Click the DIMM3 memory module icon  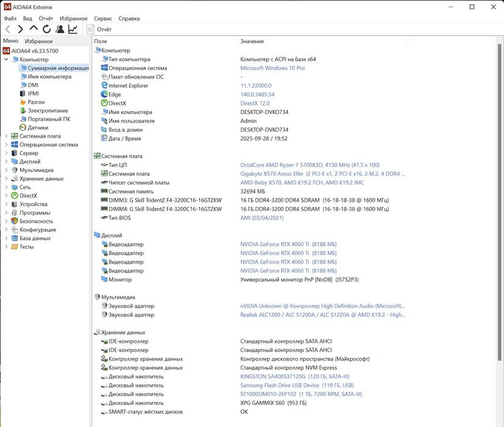tap(104, 200)
